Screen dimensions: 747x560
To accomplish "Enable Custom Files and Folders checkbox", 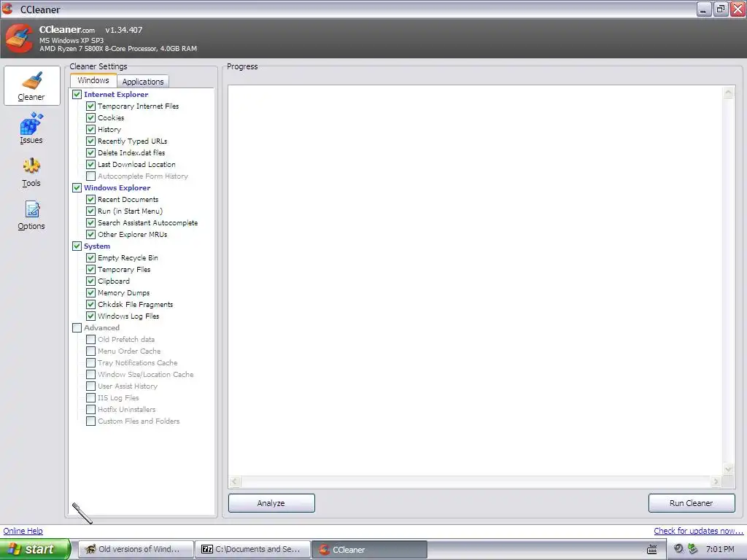I will point(90,421).
